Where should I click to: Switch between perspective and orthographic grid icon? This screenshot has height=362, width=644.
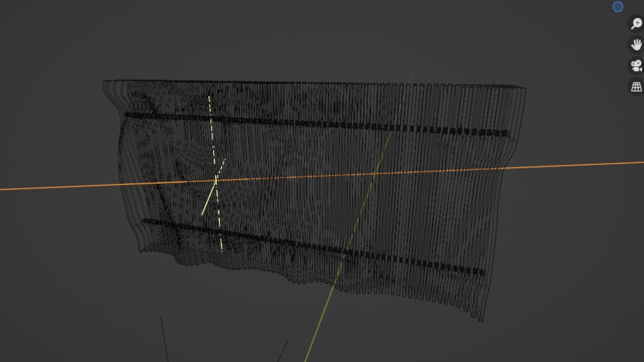click(x=636, y=87)
